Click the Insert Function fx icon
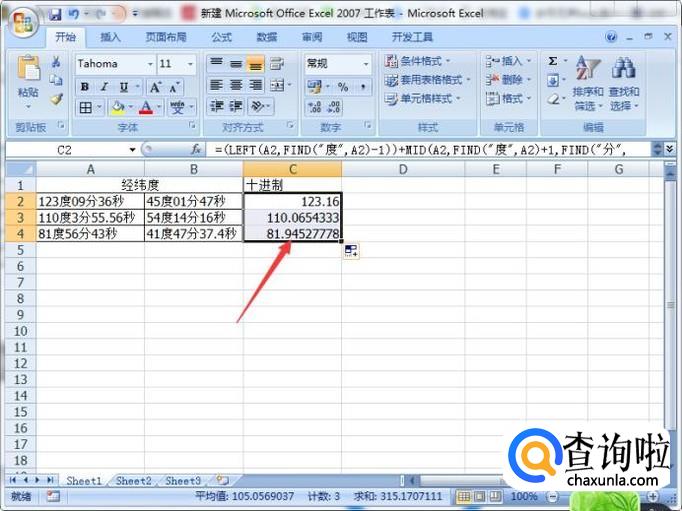The width and height of the screenshot is (682, 511). [x=196, y=149]
